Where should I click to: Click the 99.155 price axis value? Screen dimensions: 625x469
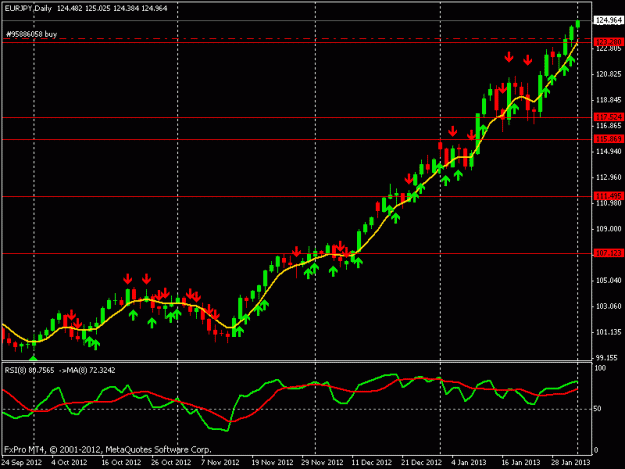pyautogui.click(x=609, y=358)
